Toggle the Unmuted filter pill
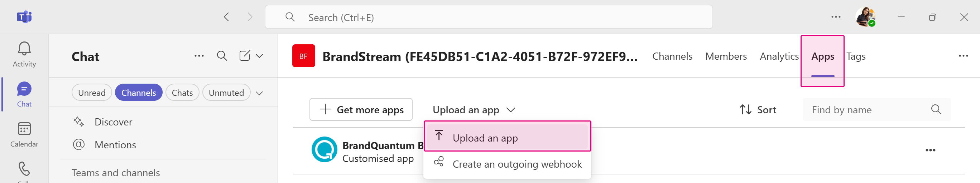 point(226,93)
